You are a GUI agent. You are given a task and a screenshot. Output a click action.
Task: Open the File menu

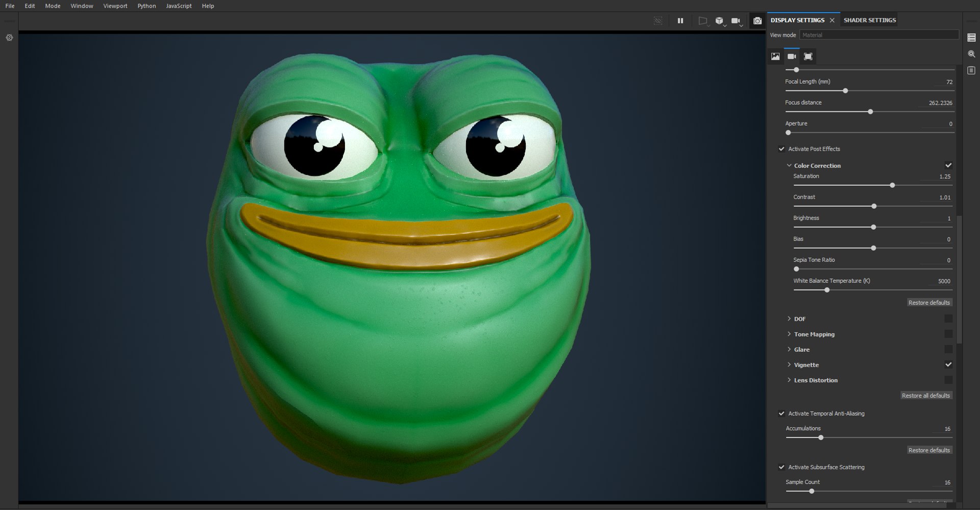pyautogui.click(x=10, y=6)
